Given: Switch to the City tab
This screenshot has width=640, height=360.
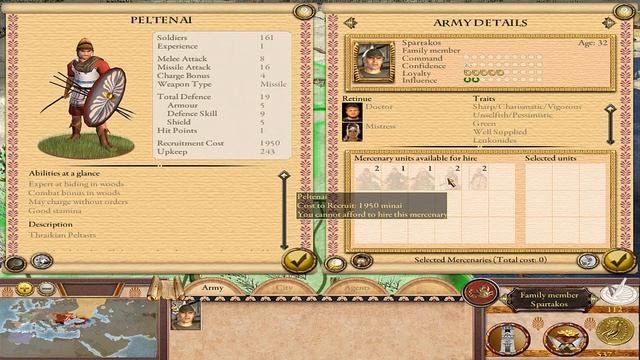Looking at the screenshot, I should coord(284,288).
